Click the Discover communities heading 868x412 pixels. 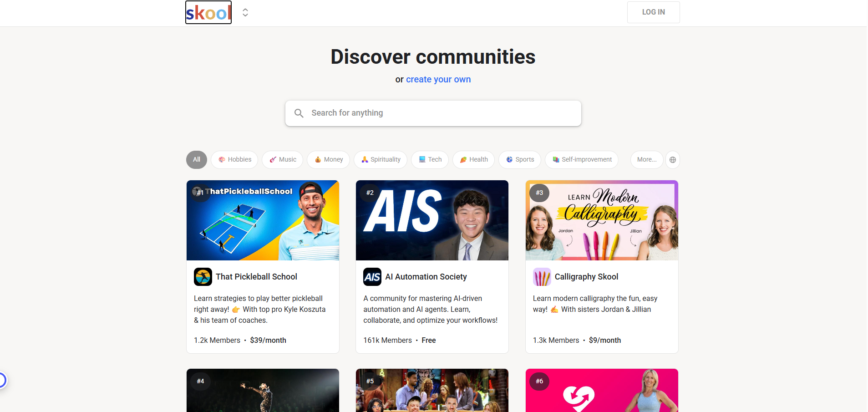[433, 57]
